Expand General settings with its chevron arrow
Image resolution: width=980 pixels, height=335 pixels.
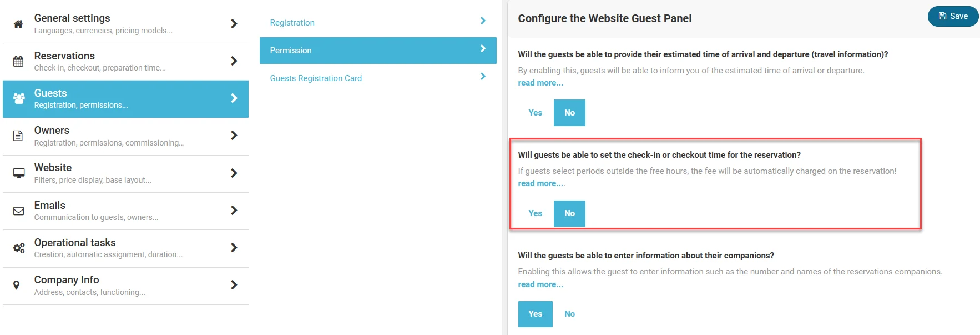(234, 24)
